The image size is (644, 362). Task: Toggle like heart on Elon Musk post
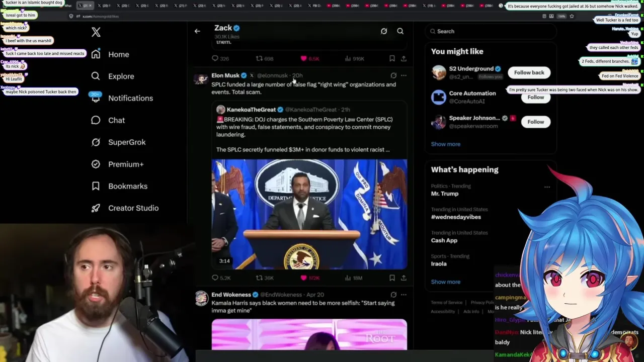coord(303,278)
